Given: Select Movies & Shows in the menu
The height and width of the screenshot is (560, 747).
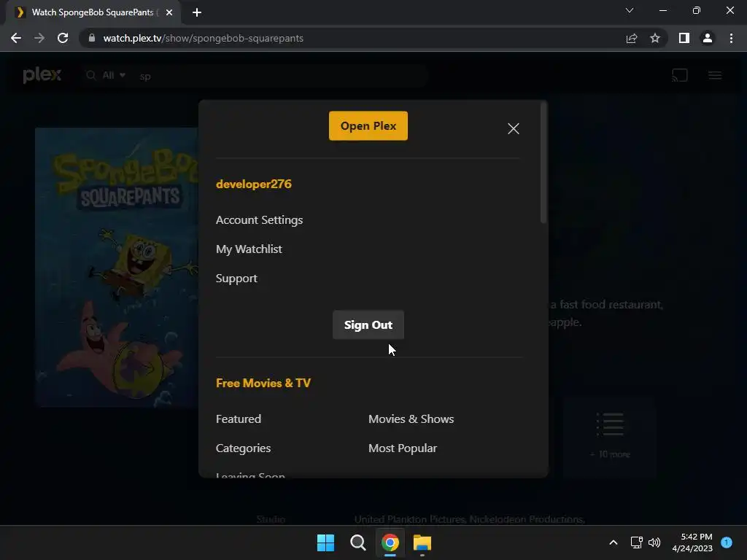Looking at the screenshot, I should (411, 419).
